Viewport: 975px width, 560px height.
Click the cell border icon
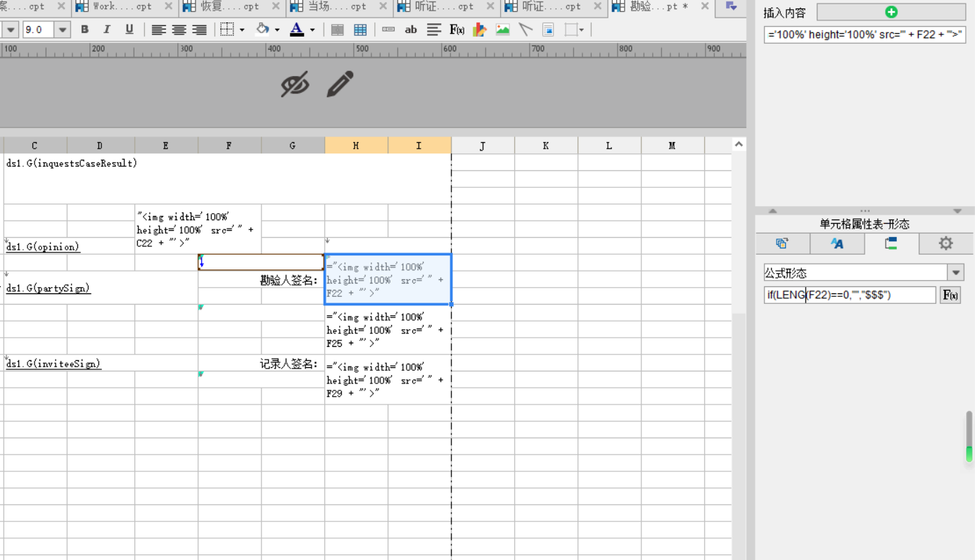pyautogui.click(x=227, y=30)
